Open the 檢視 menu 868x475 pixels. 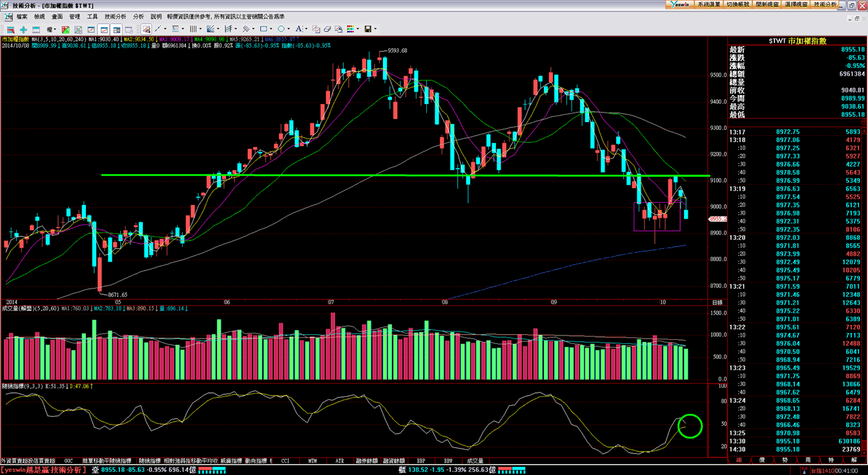tap(40, 16)
